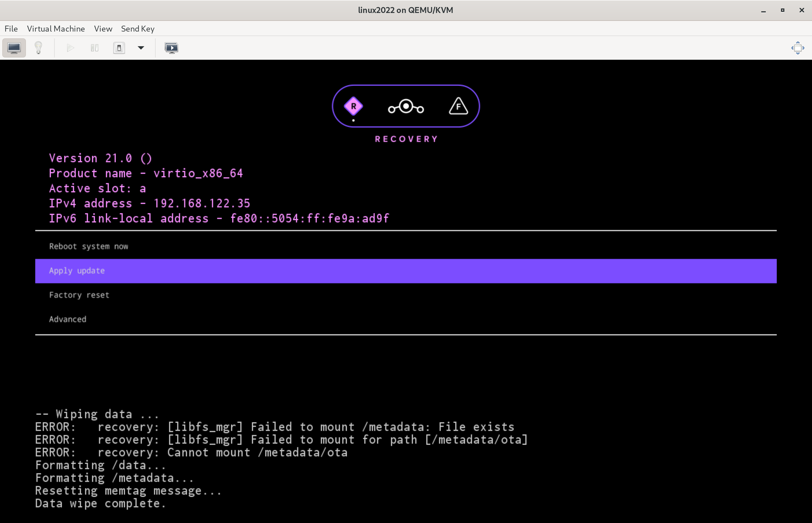812x523 pixels.
Task: Click the IPv6 link-local address line
Action: (x=219, y=218)
